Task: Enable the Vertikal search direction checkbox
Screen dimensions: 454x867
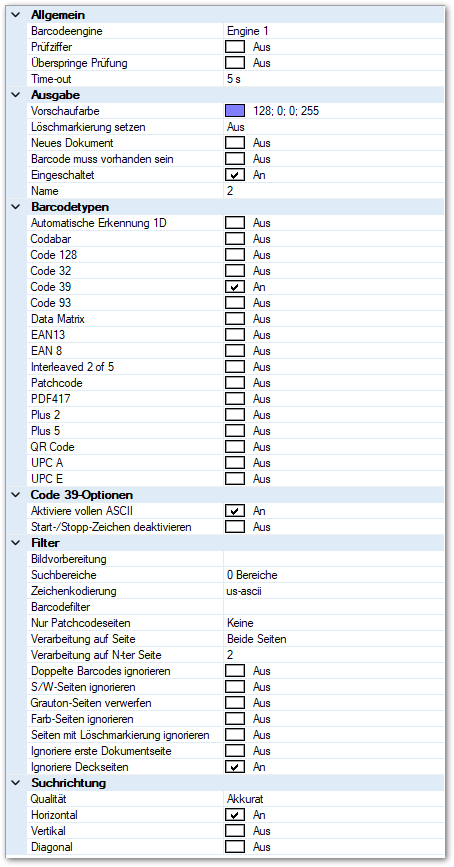Action: click(x=235, y=831)
